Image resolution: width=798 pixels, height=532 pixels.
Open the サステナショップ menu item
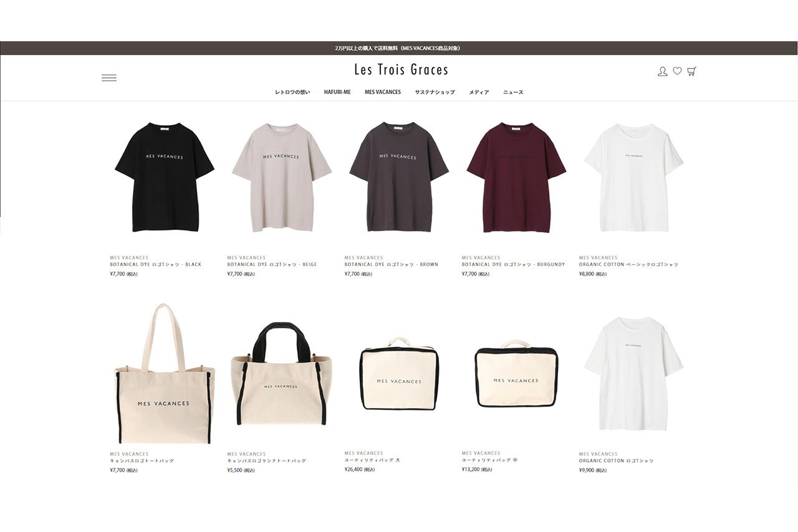[435, 92]
